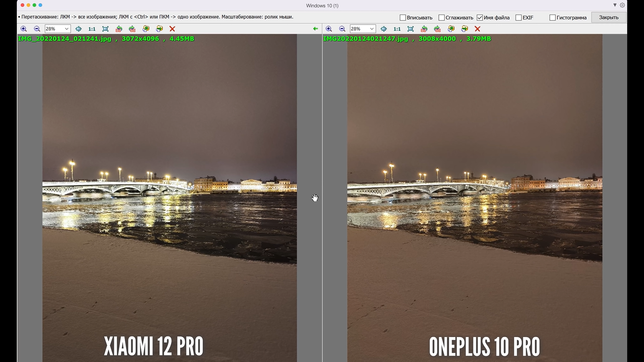Image resolution: width=644 pixels, height=362 pixels.
Task: Open right panel 28% zoom dropdown
Action: pyautogui.click(x=372, y=29)
